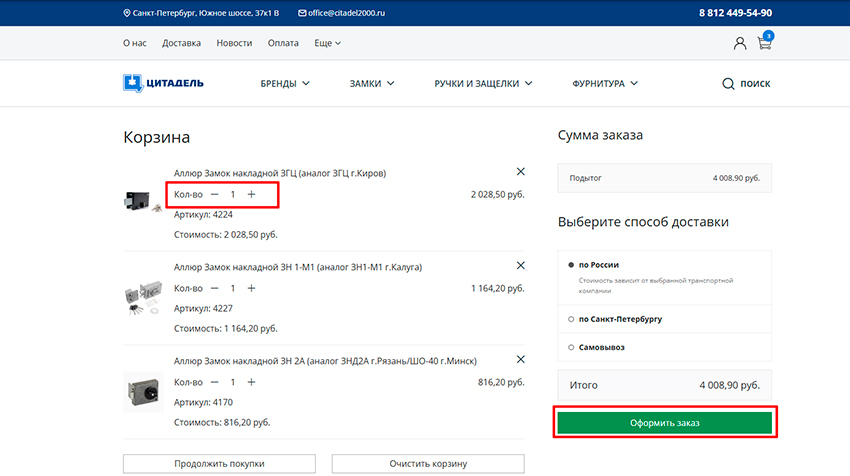The image size is (850, 476).
Task: Open product title Аллюр Замок накладной ЗГЦ
Action: click(280, 173)
